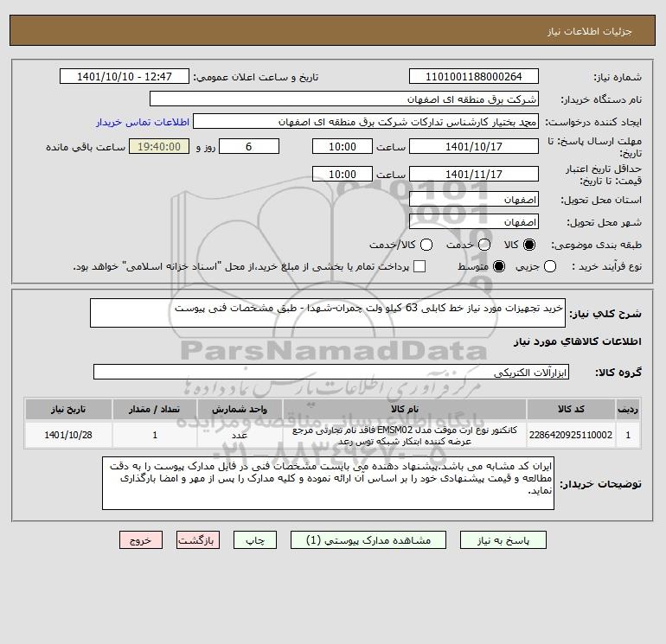Click the پاسخ به نیاز button
666x644 pixels.
point(503,540)
